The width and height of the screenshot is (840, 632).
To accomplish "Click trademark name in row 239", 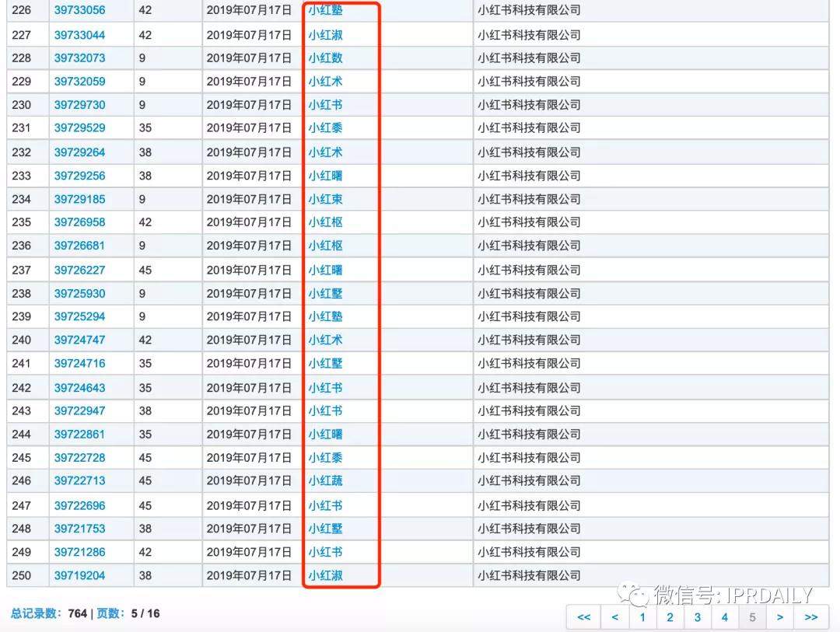I will click(x=325, y=316).
